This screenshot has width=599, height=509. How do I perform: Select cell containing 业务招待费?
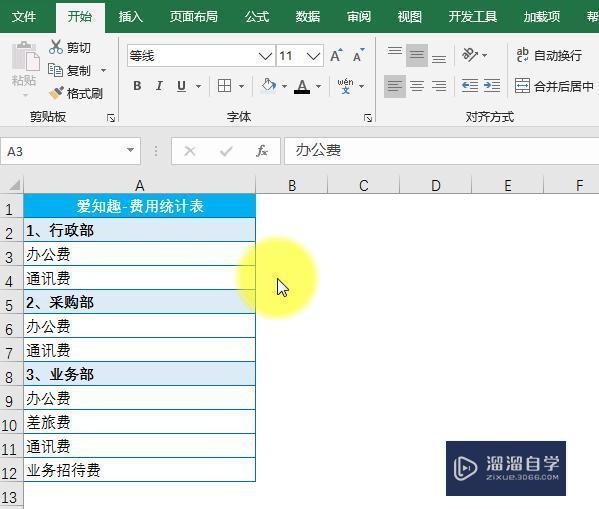[139, 470]
